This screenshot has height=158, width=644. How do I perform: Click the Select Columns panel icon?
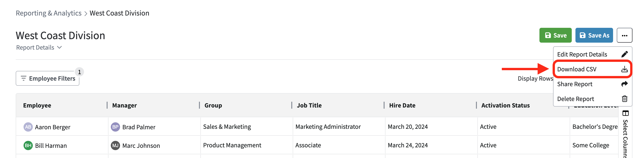pos(625,113)
